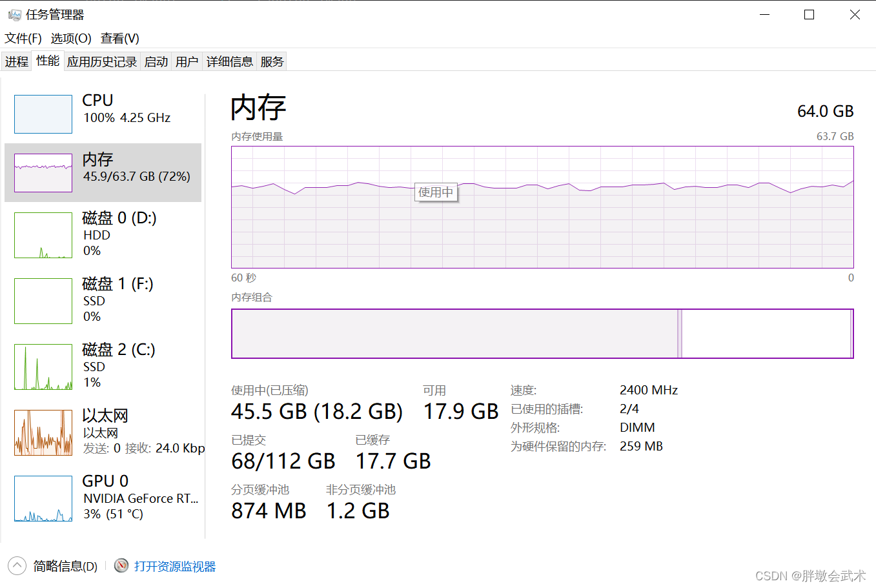
Task: Switch to the 服务 tab
Action: click(x=272, y=61)
